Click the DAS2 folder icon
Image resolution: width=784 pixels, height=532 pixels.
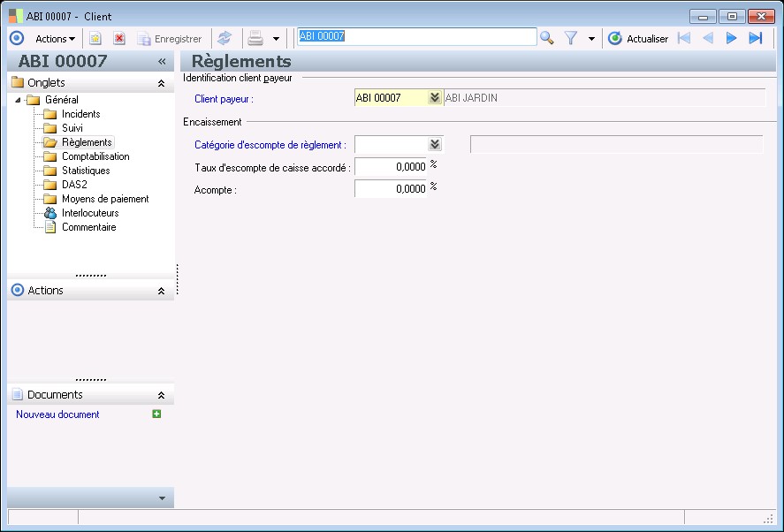pyautogui.click(x=50, y=185)
